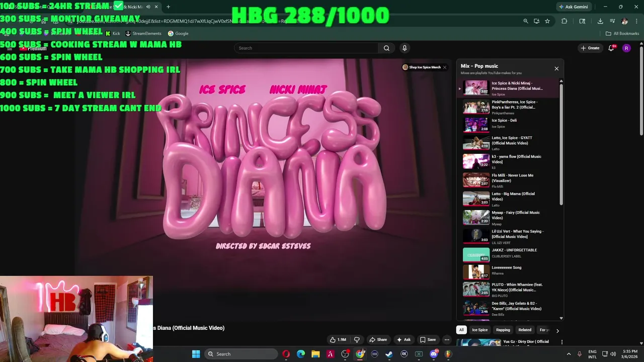Open Discord from the taskbar
Viewport: 644px width, 362px height.
[434, 354]
